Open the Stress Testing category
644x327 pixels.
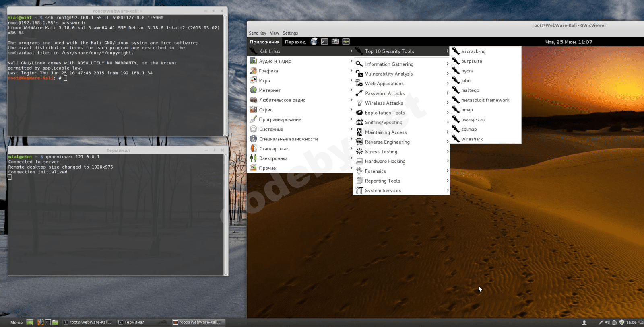[402, 152]
